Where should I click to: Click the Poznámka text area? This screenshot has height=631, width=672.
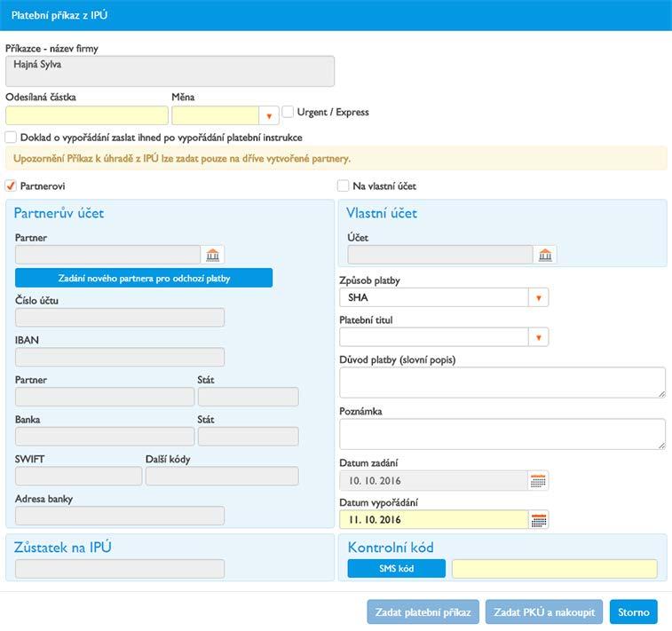click(502, 434)
